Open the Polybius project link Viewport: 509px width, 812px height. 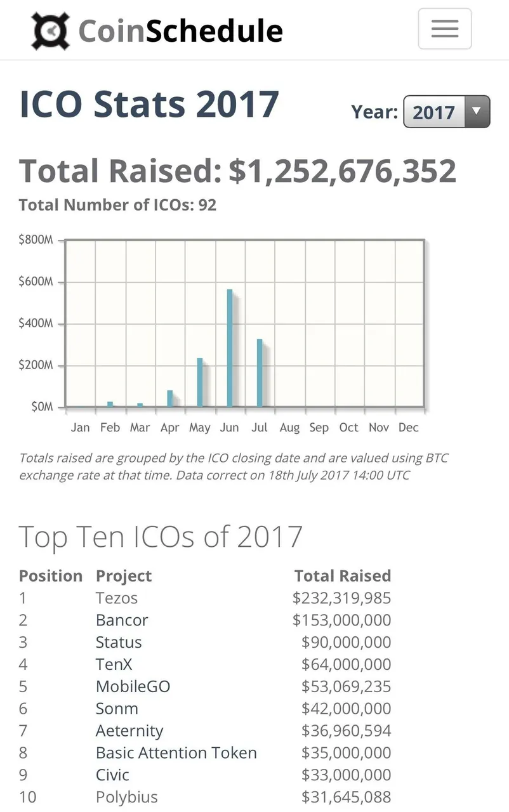point(127,797)
